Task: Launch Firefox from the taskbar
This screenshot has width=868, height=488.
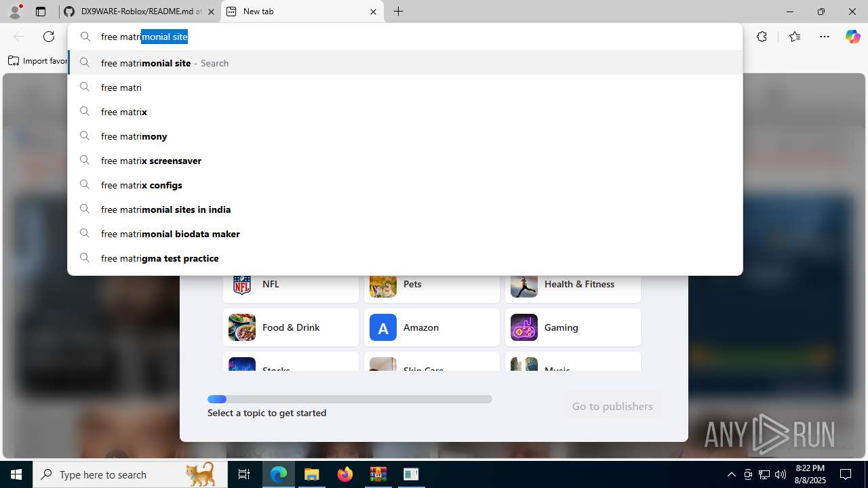Action: pos(345,474)
